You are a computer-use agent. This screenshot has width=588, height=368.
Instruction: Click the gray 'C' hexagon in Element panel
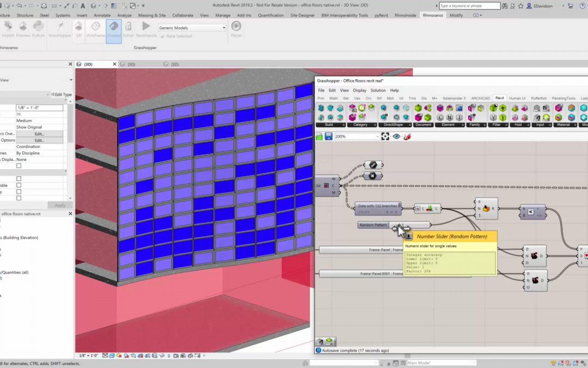pyautogui.click(x=440, y=118)
